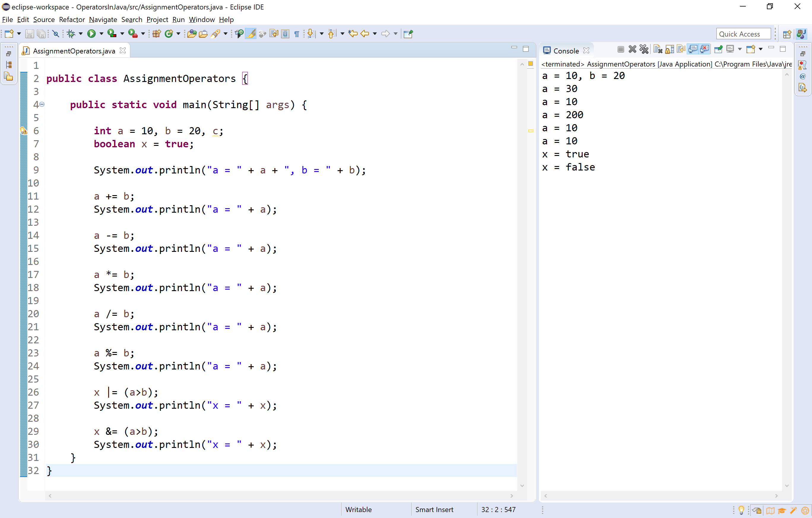Select the AssignmentOperators.java editor tab
Viewport: 812px width, 518px height.
pyautogui.click(x=74, y=50)
